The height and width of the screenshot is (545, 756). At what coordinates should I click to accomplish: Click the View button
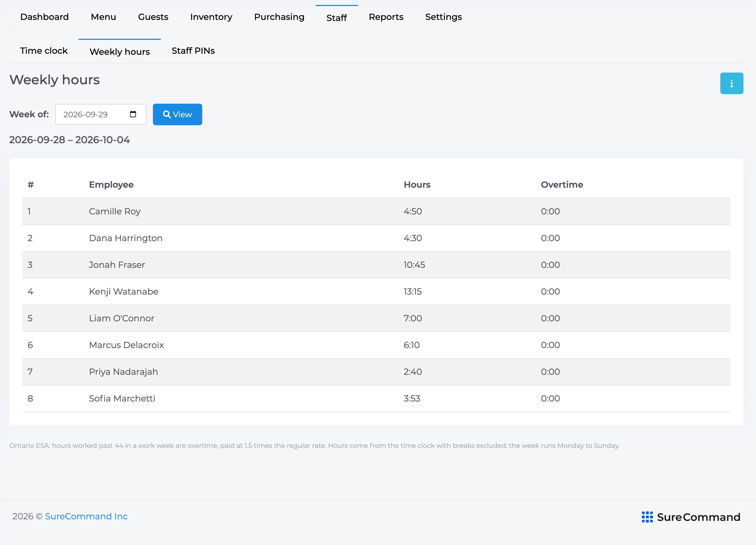pos(177,114)
